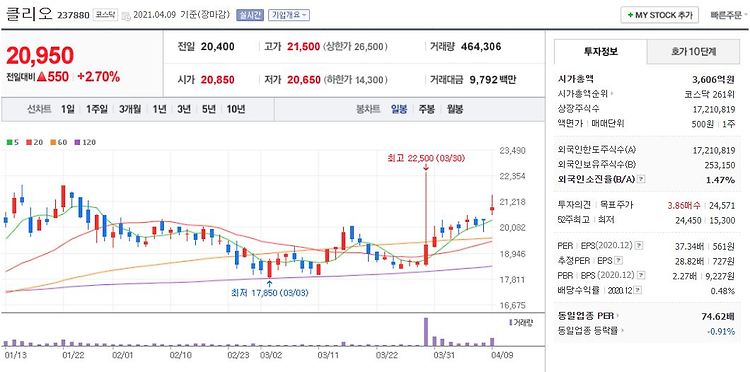Click the plus icon in MY STOCK 추가
Image resolution: width=750 pixels, height=372 pixels.
[630, 15]
